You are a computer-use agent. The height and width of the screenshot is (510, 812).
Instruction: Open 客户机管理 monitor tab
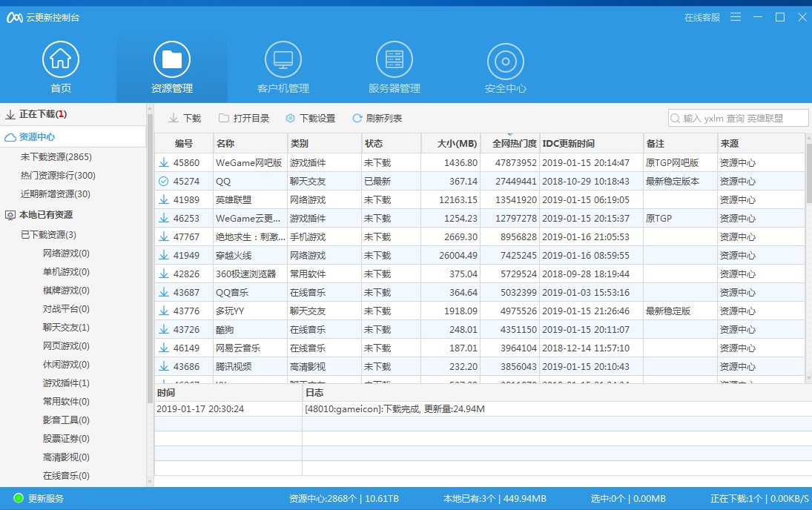pos(283,67)
